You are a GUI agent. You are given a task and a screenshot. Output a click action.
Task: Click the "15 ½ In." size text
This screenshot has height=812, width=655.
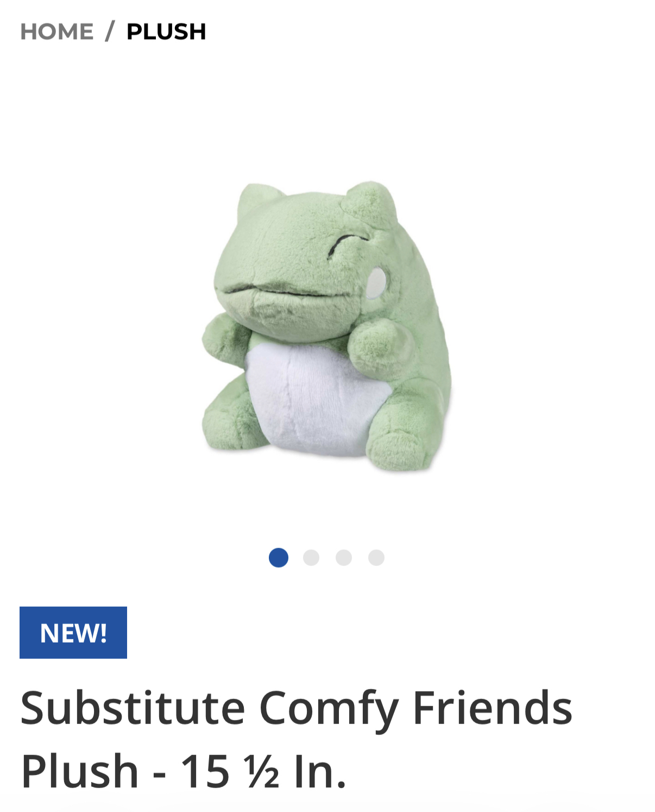coord(263,771)
